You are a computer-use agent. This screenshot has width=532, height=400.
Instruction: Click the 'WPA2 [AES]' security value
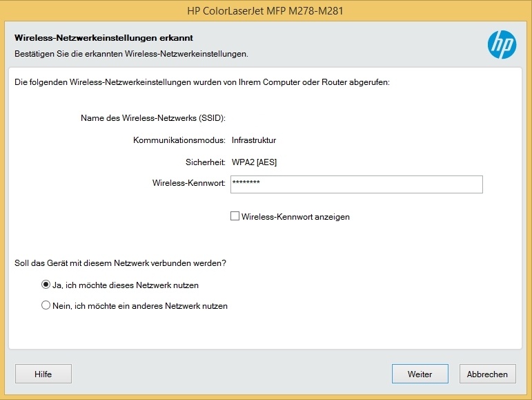[x=254, y=162]
